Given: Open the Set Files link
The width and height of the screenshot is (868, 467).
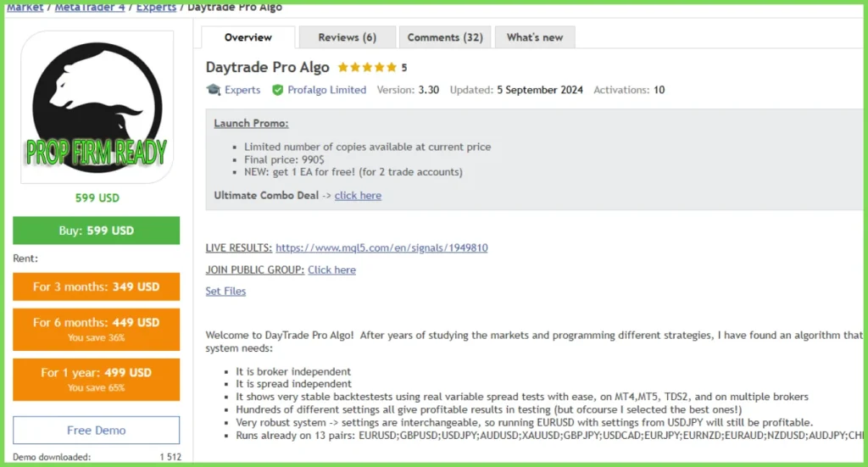Looking at the screenshot, I should pos(225,291).
